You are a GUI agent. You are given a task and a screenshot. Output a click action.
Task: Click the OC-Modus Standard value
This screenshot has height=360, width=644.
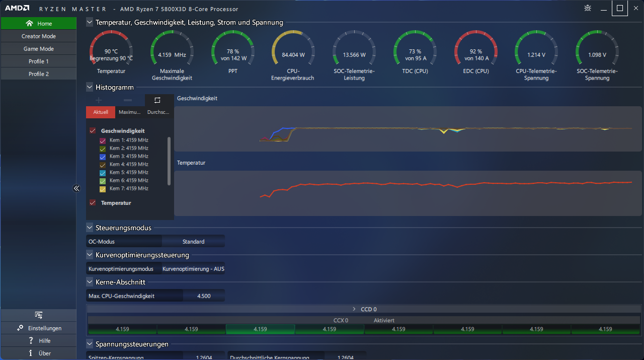[x=193, y=242]
